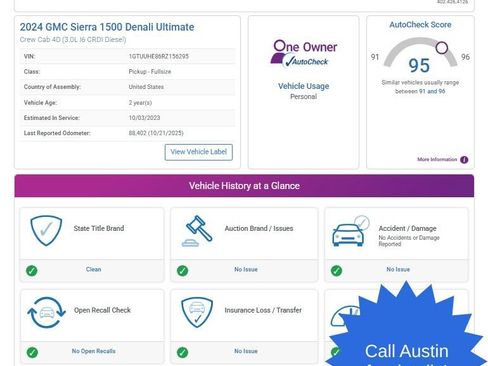Click green check under Auction Brand / Issues
488x366 pixels.
182,270
